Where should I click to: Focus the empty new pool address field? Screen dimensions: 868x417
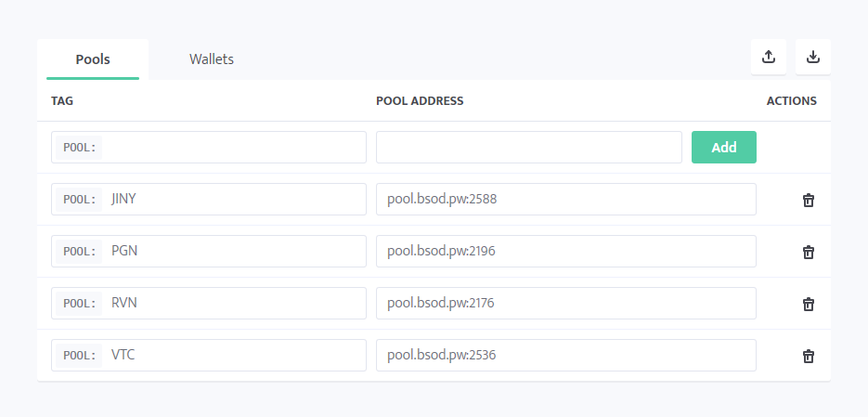[x=529, y=148]
